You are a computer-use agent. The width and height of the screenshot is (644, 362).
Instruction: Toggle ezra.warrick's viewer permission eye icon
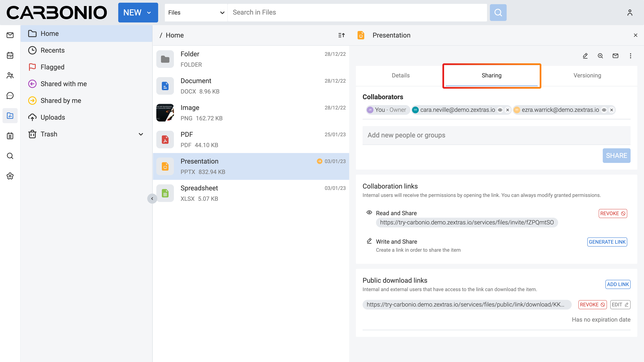[604, 110]
